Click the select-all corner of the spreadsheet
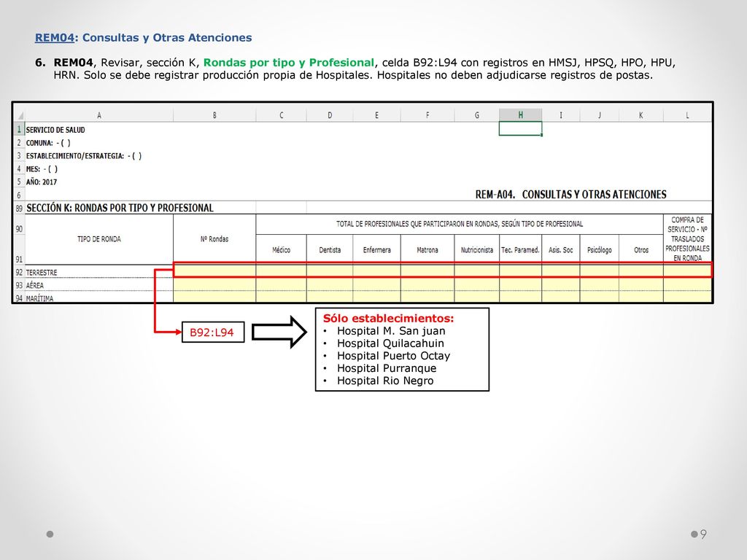Viewport: 747px width, 560px height. pyautogui.click(x=20, y=115)
